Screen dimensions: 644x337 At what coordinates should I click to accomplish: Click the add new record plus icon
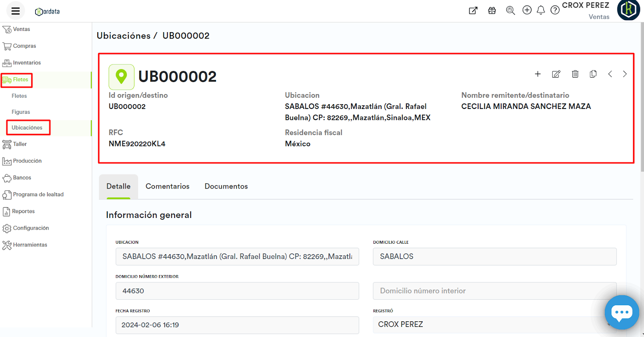click(x=537, y=74)
